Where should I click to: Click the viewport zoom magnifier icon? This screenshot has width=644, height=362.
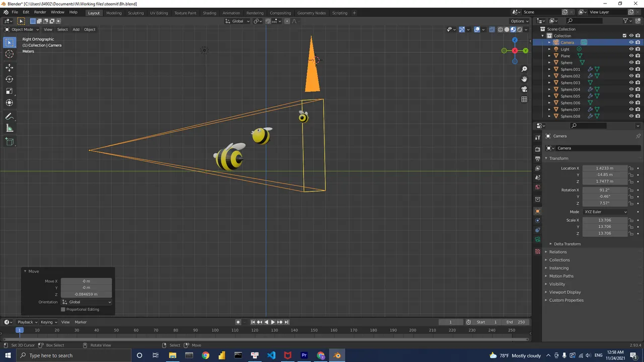click(524, 69)
